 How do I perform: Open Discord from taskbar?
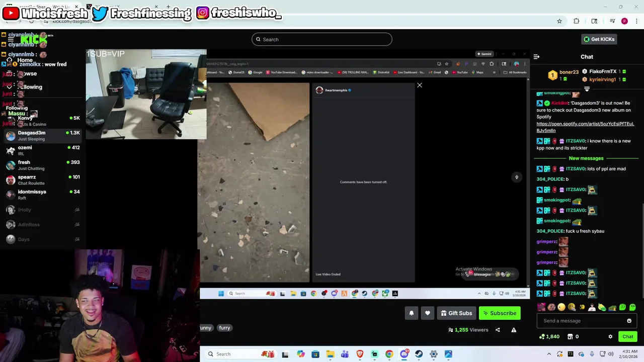click(404, 354)
